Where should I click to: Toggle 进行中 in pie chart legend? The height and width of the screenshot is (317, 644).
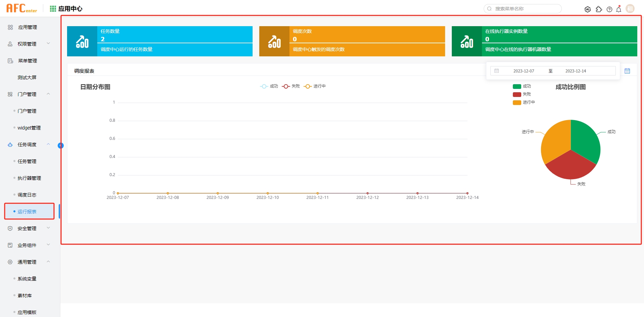click(x=524, y=102)
